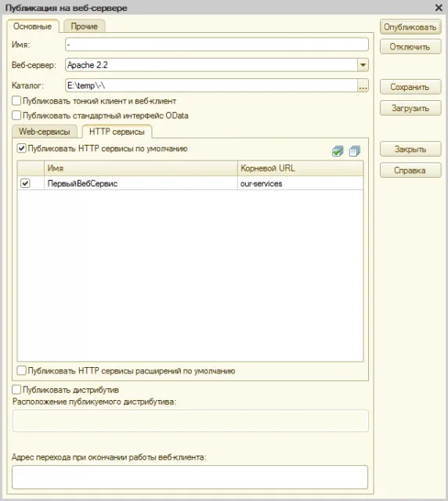Image resolution: width=448 pixels, height=501 pixels.
Task: Click the Расположение публикуемого дистрибутива field
Action: (x=190, y=421)
